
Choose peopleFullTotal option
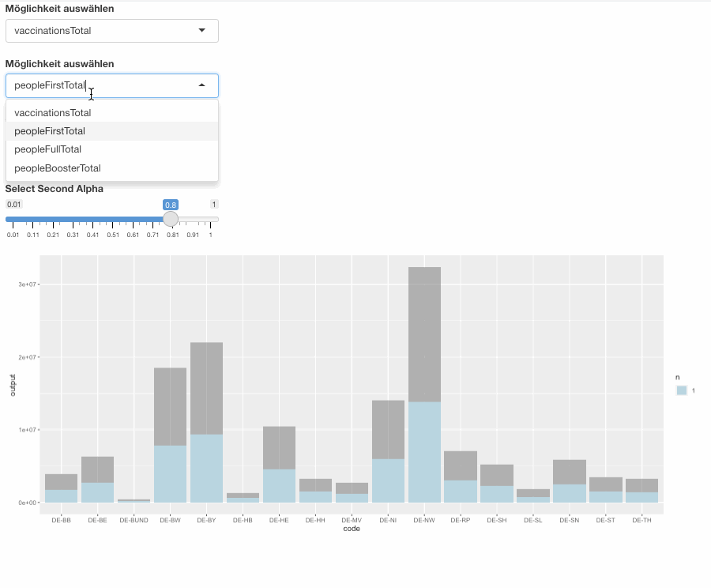click(x=112, y=149)
